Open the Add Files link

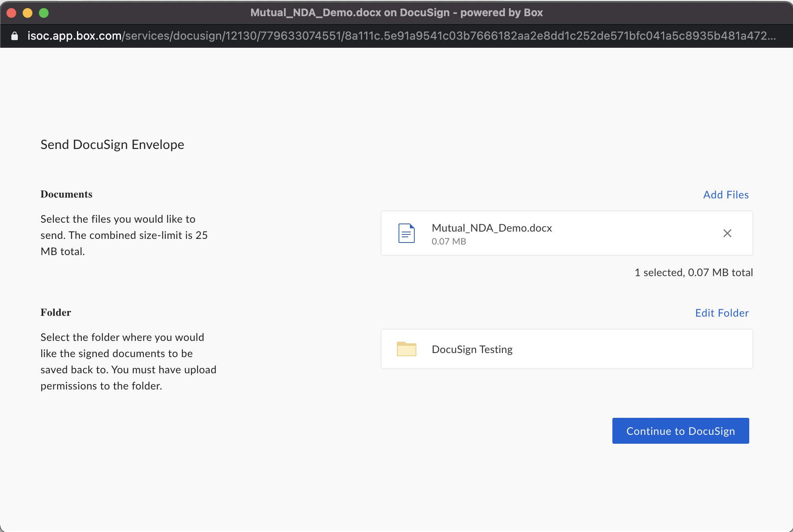(x=726, y=195)
